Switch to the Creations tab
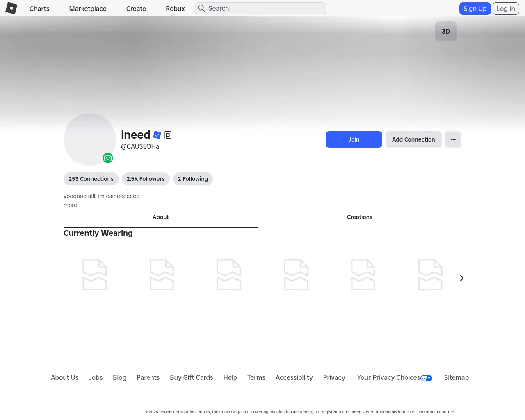This screenshot has height=420, width=525. 360,217
